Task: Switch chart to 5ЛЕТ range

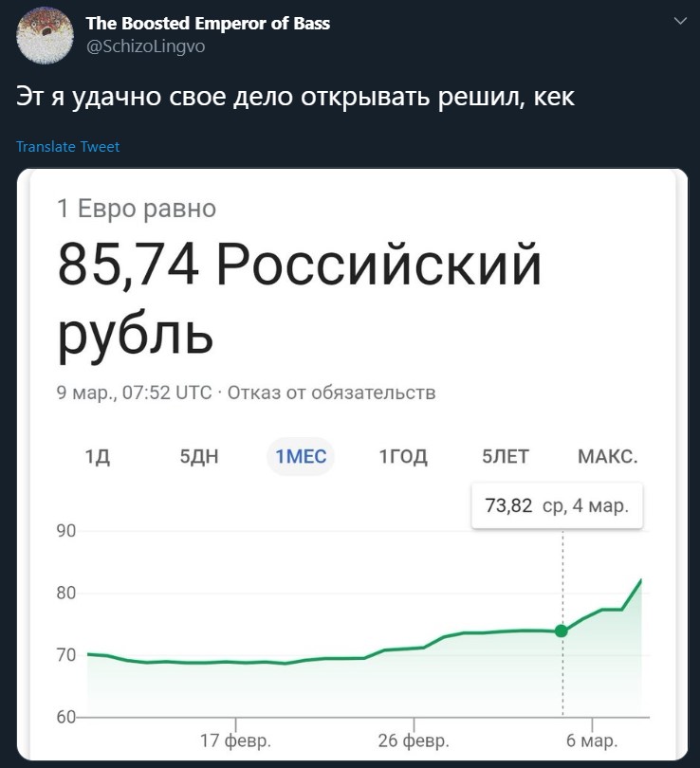Action: point(505,456)
